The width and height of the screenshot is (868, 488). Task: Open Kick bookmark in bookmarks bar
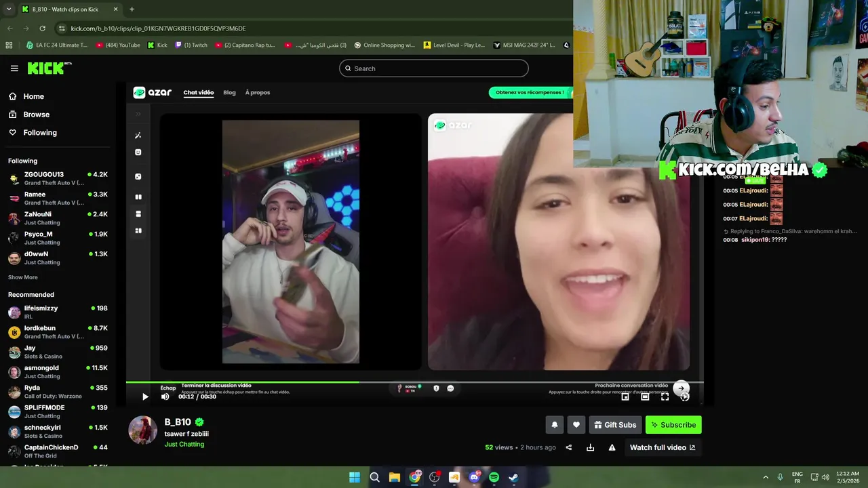157,45
